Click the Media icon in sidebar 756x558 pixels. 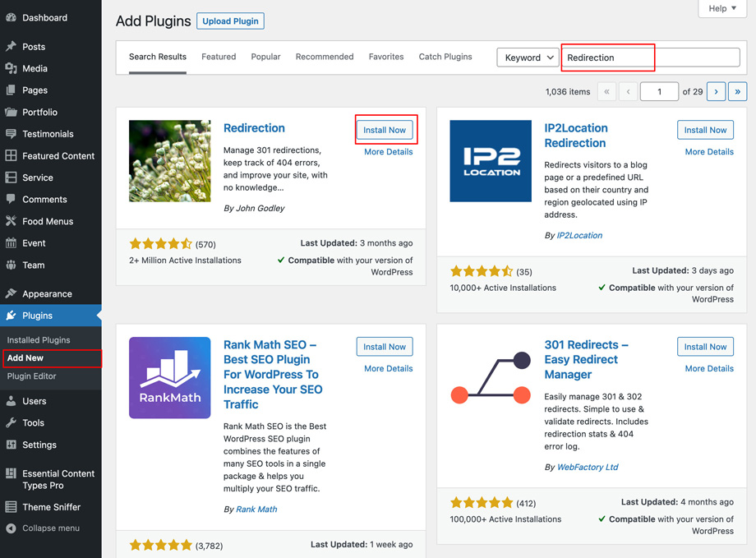11,68
